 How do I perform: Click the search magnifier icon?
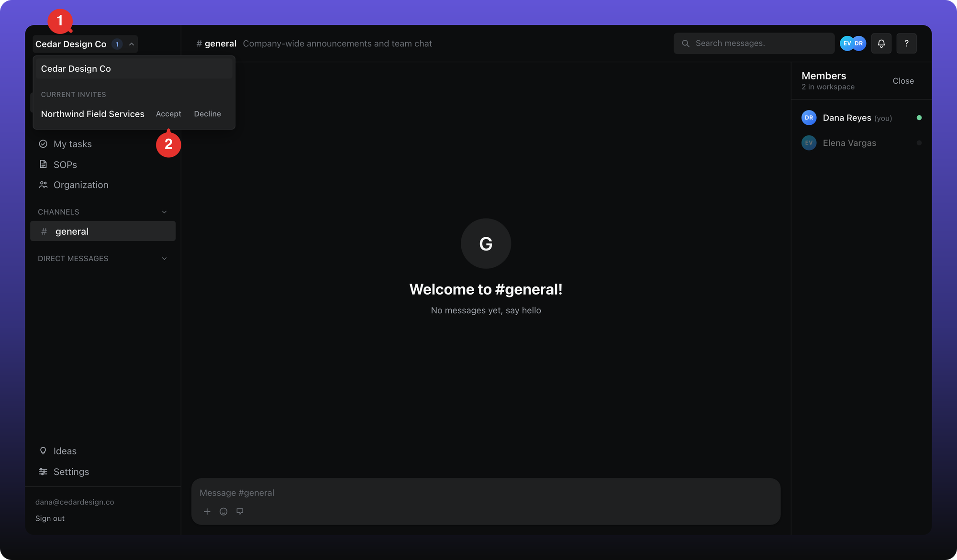pos(686,44)
